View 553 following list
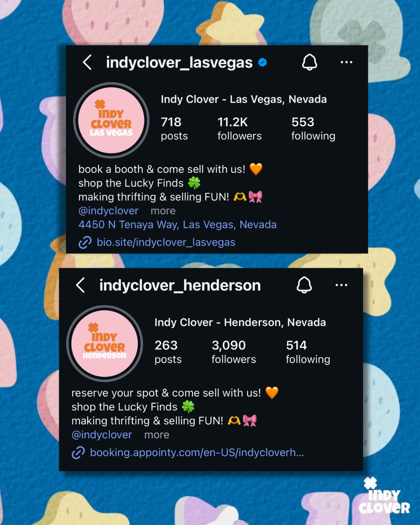Image resolution: width=420 pixels, height=525 pixels. coord(313,129)
